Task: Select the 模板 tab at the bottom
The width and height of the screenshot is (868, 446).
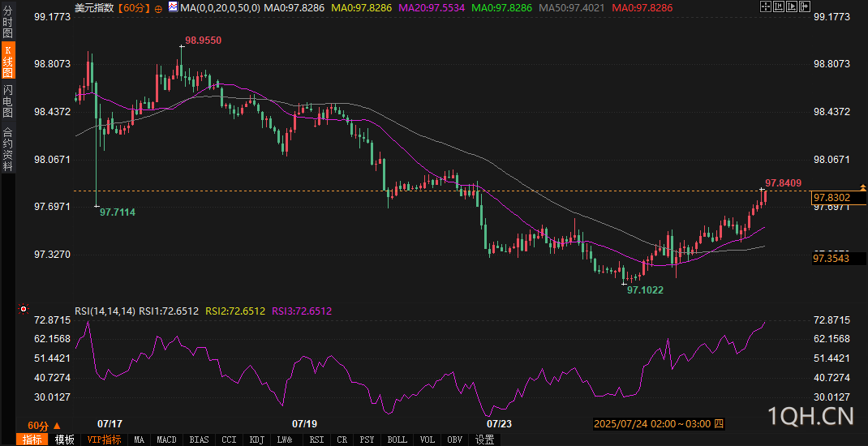Action: (x=65, y=440)
